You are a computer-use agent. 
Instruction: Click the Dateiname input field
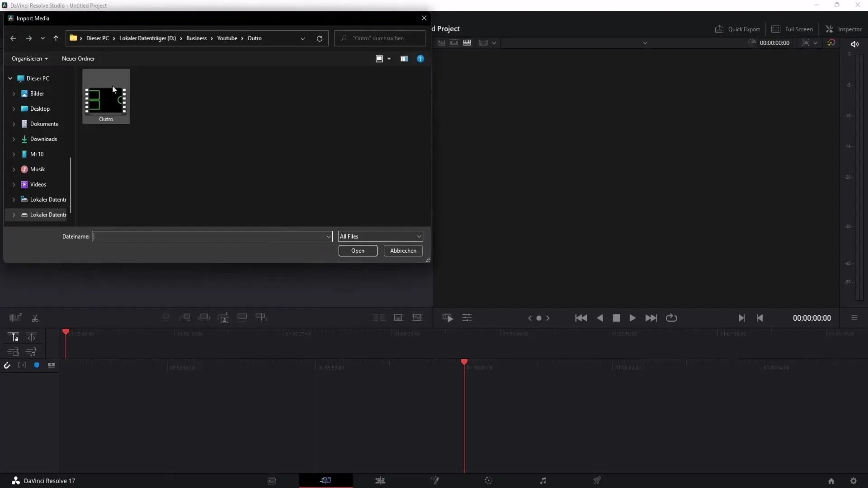pyautogui.click(x=212, y=236)
